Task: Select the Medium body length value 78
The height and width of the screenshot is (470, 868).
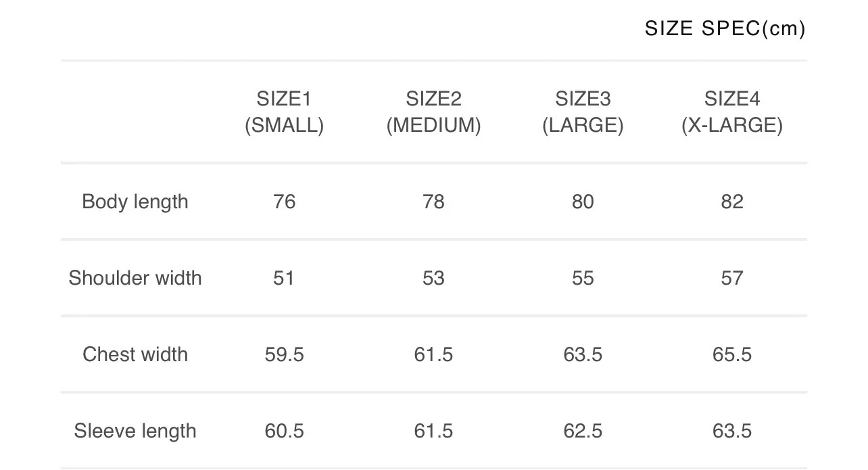Action: 433,202
